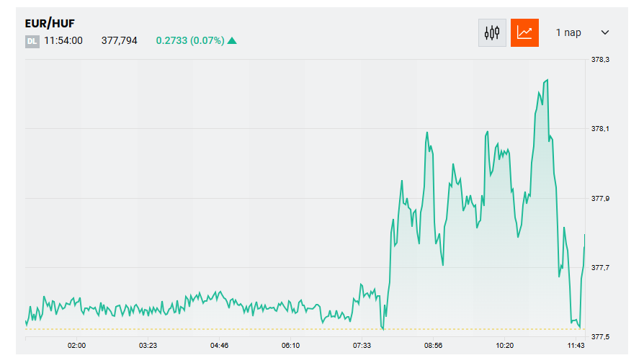Open the '1 nap' period dropdown
The width and height of the screenshot is (644, 363).
tap(568, 32)
